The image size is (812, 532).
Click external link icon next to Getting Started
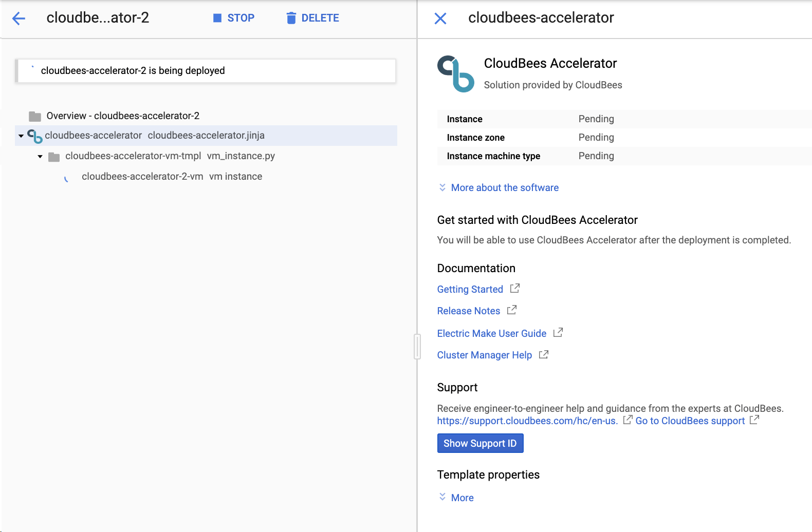[514, 289]
